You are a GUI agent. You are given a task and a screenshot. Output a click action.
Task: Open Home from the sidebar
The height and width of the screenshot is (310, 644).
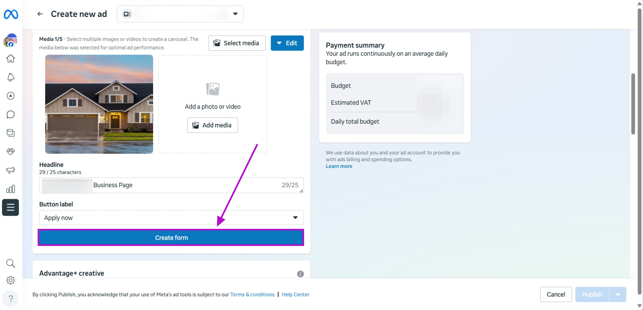click(11, 59)
